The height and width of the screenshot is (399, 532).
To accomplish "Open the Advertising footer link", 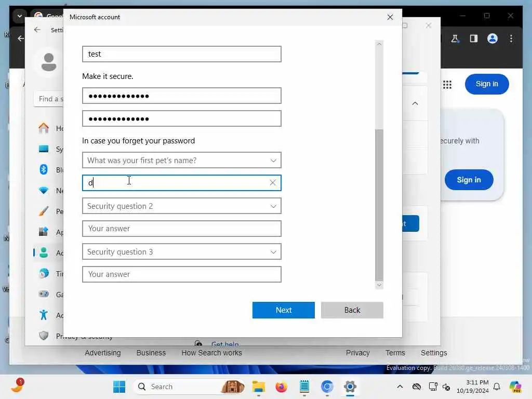I will point(102,353).
